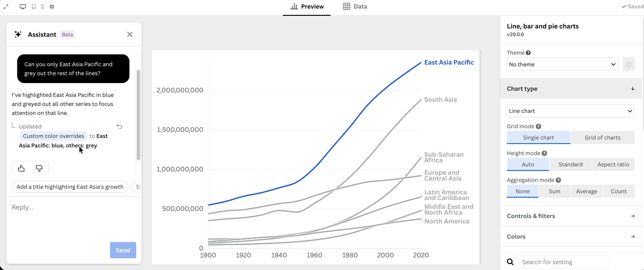
Task: Click the Search for setting field
Action: [563, 262]
